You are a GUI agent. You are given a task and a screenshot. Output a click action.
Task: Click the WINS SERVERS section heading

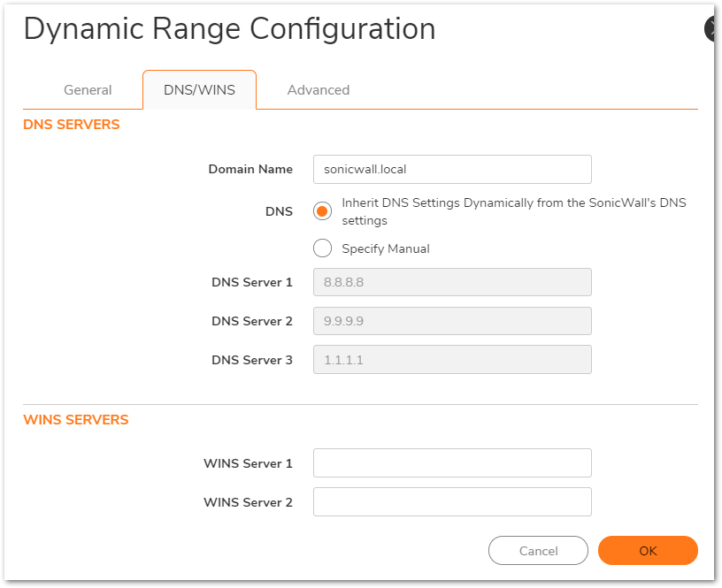tap(75, 420)
